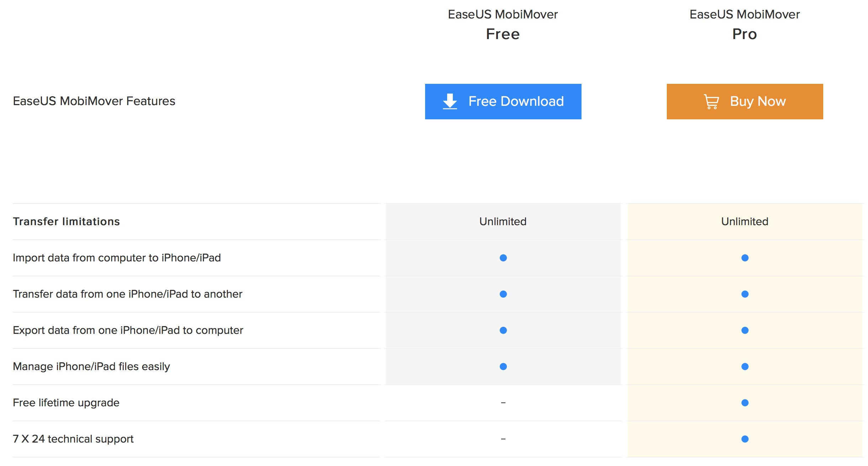Click the EaseUS MobiMover Pro heading
The image size is (868, 466).
tap(744, 24)
